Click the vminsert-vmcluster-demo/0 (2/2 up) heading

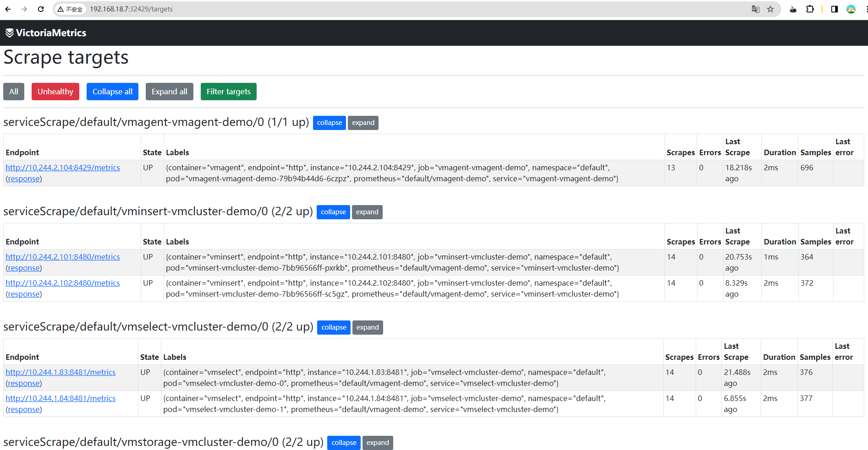point(158,211)
